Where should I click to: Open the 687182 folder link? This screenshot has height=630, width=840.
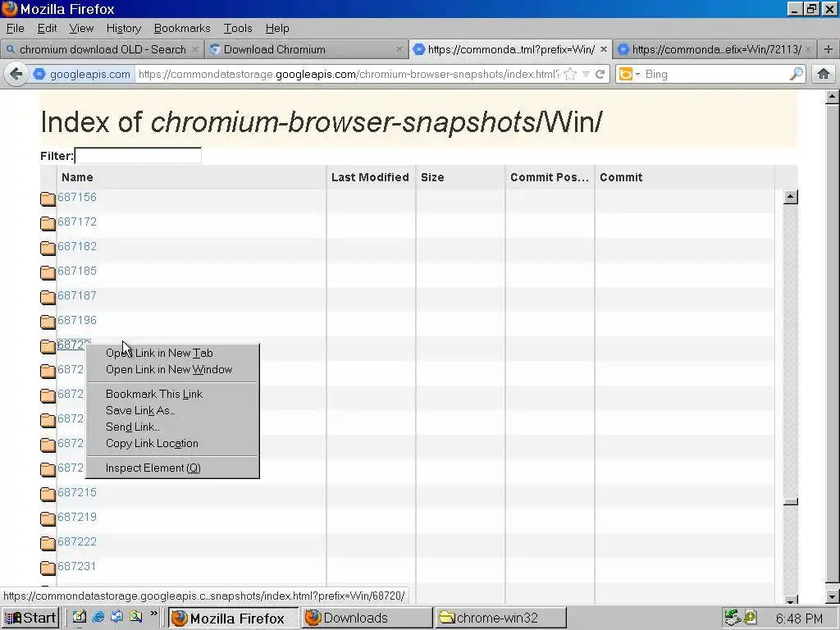77,246
